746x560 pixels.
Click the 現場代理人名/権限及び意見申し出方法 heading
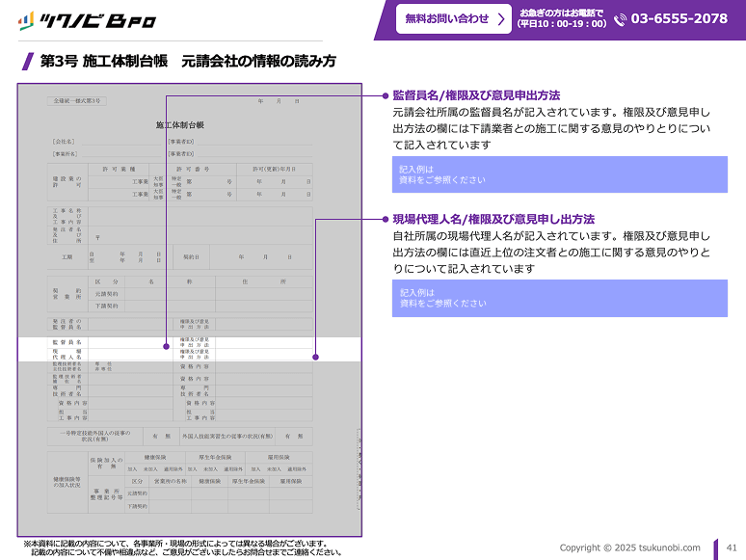click(493, 220)
